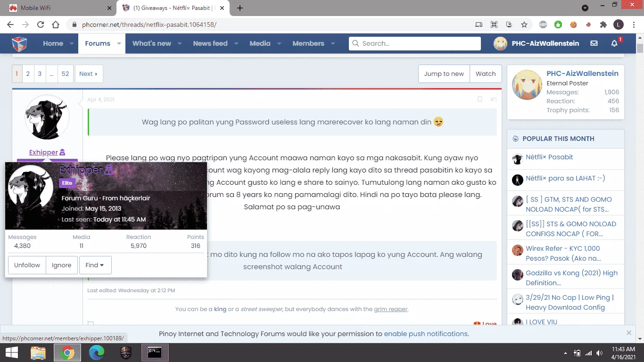Open File Explorer from the taskbar

point(38,353)
